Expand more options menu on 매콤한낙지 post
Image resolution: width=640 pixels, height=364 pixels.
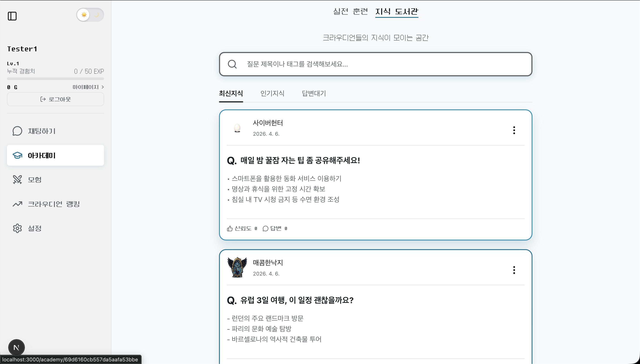tap(514, 270)
